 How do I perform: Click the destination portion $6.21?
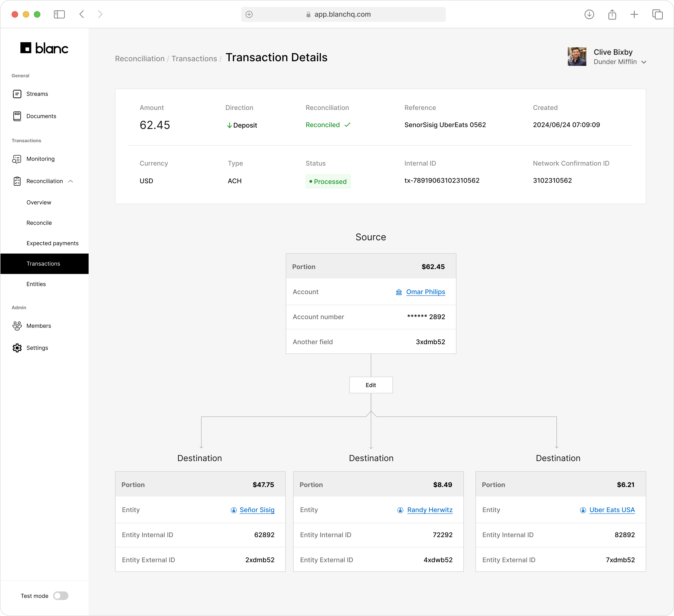click(625, 485)
